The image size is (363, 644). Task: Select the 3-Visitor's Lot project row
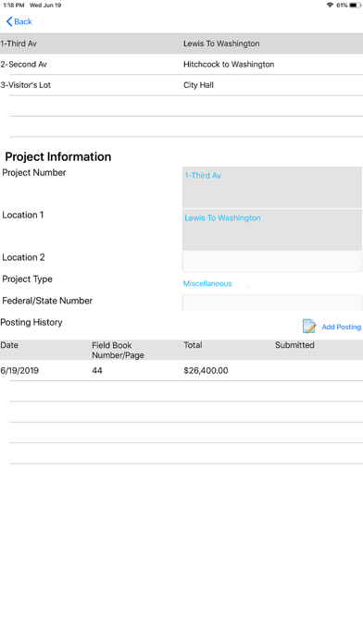pos(181,85)
